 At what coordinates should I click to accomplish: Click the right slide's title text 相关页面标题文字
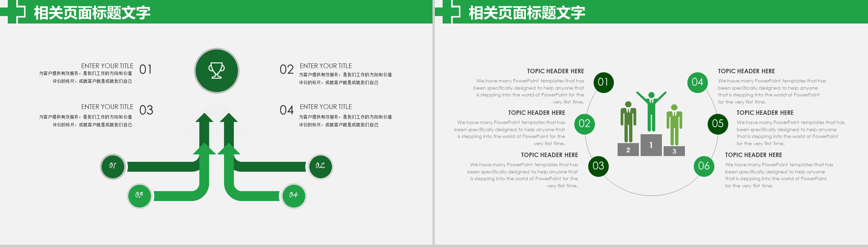click(x=527, y=13)
